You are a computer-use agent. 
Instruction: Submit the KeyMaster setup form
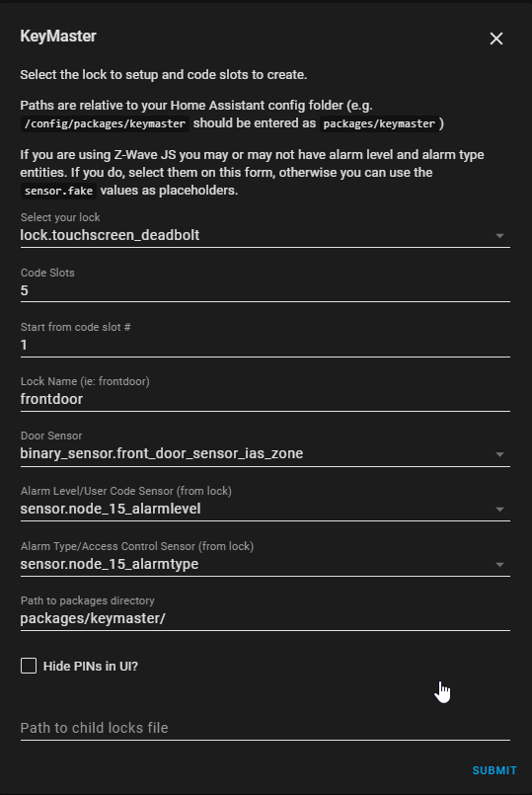point(494,770)
